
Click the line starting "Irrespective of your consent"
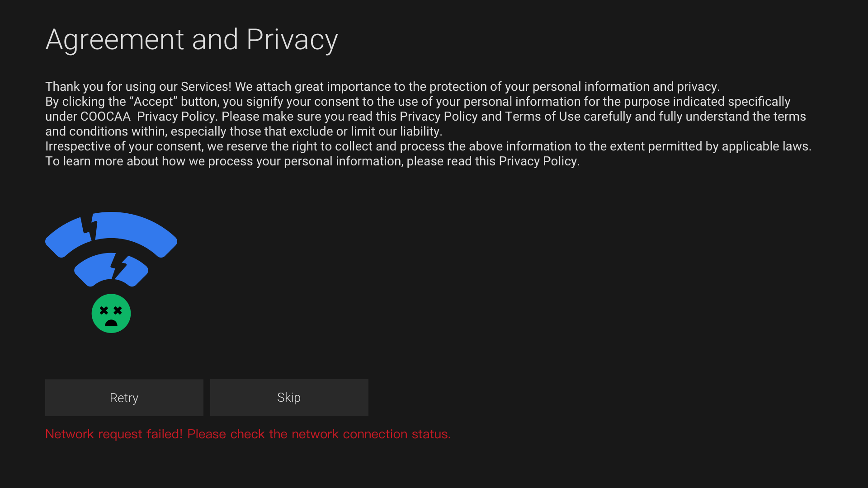pyautogui.click(x=428, y=146)
